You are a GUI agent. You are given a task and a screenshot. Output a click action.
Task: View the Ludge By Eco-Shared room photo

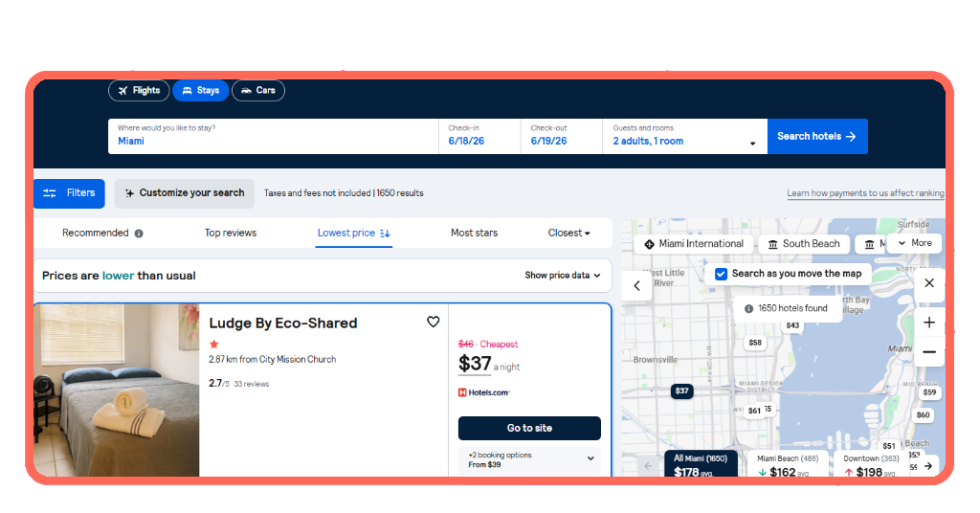click(116, 390)
